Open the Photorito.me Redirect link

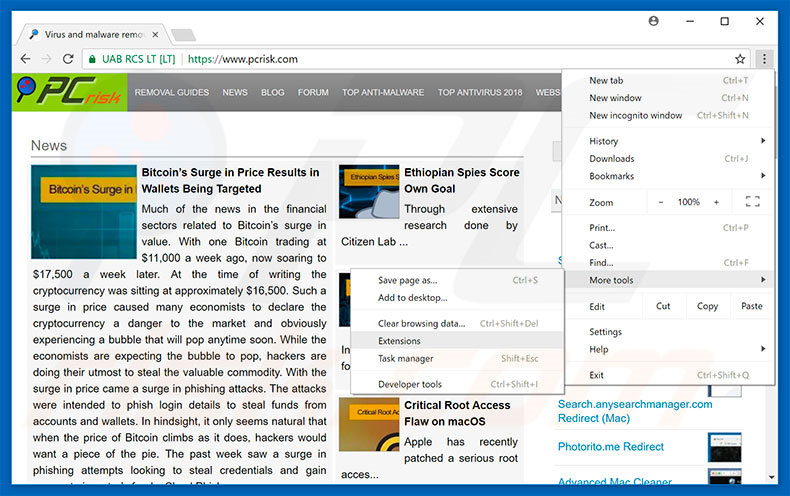611,447
